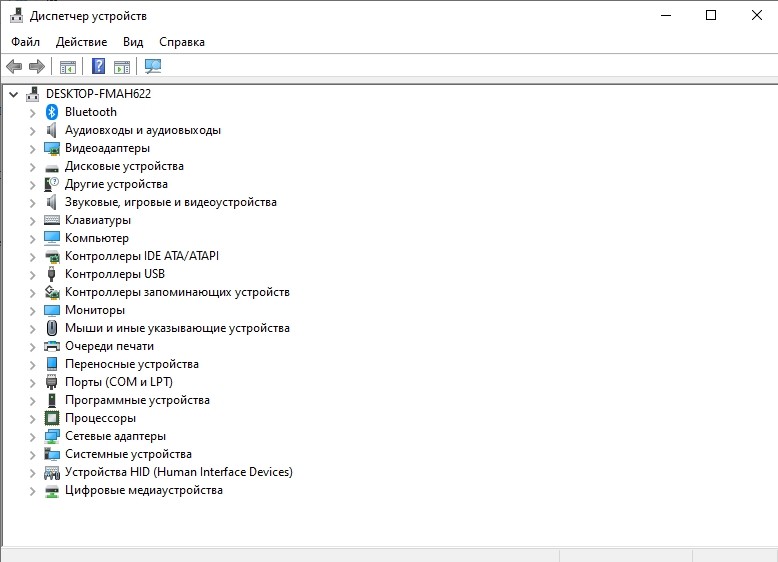Open the Файл menu
Screen dimensions: 778x562
[x=25, y=42]
